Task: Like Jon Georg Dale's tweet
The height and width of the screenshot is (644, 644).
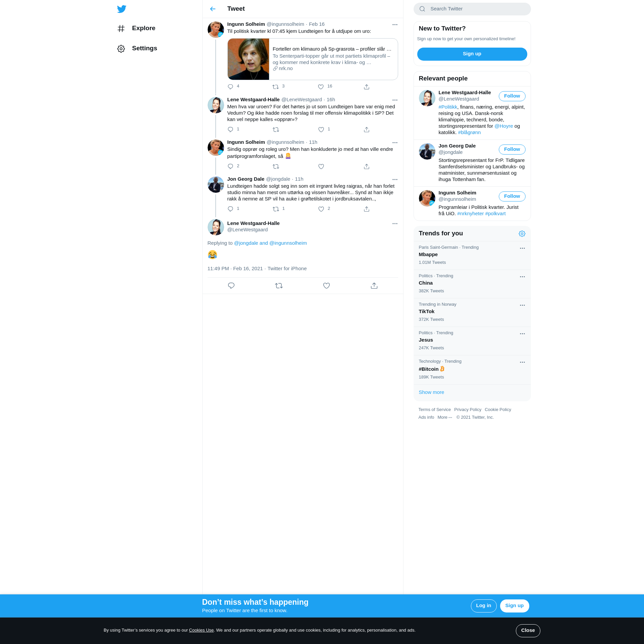Action: [x=321, y=209]
